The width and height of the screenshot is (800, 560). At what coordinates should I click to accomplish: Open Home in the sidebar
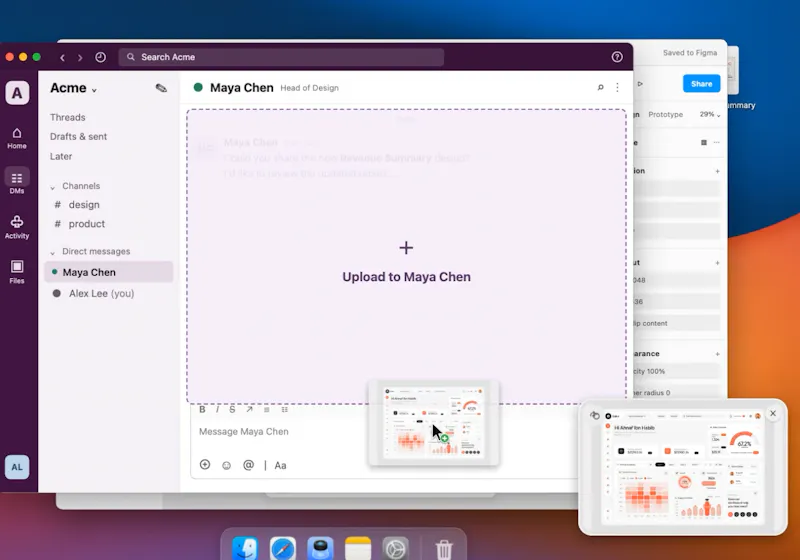point(17,138)
